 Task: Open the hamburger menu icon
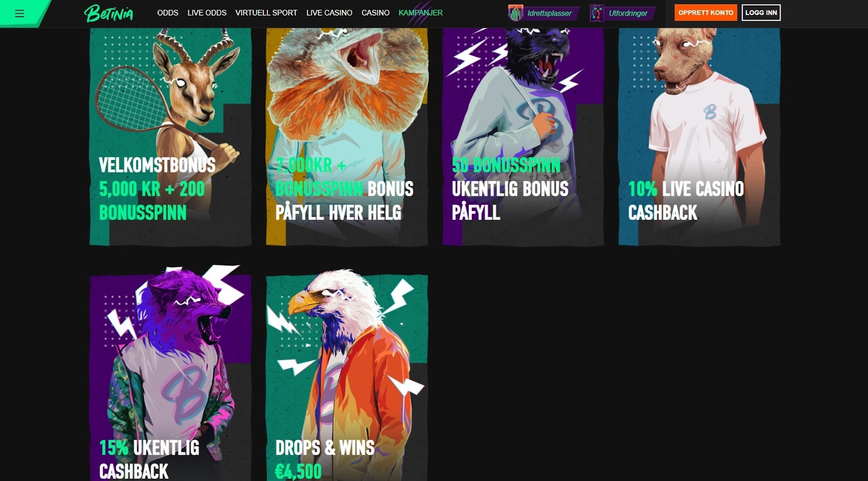[20, 13]
